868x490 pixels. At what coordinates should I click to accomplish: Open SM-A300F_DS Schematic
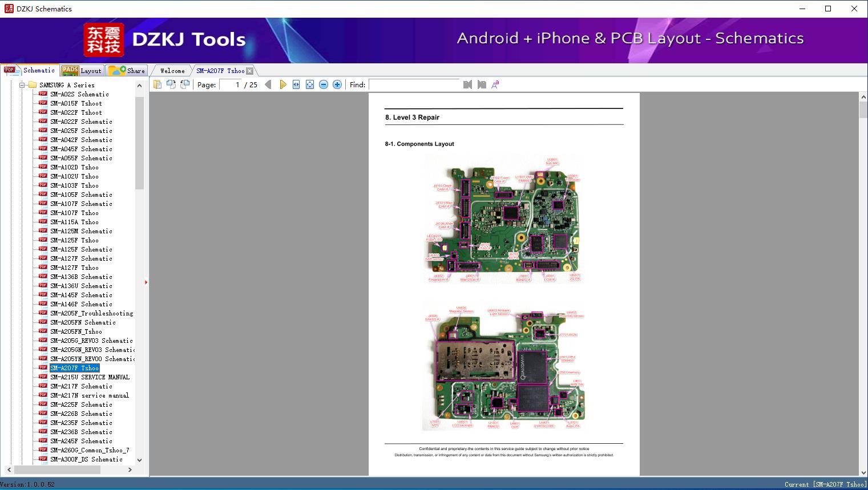(86, 459)
